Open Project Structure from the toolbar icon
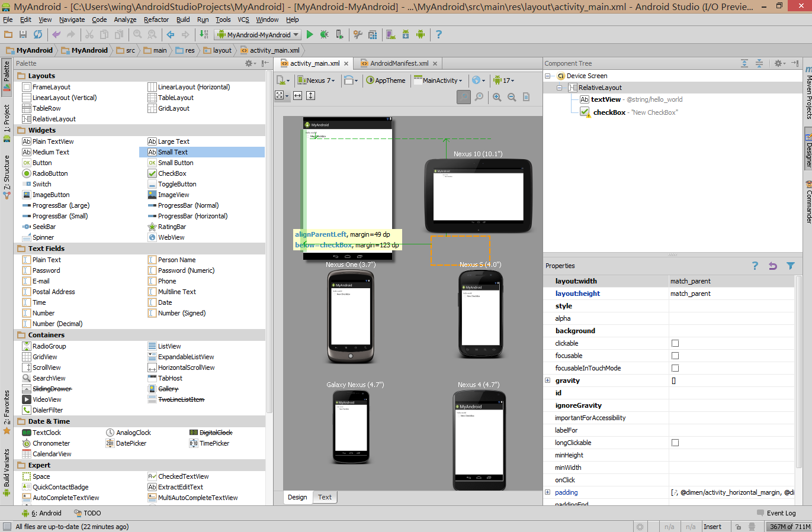Image resolution: width=812 pixels, height=532 pixels. pyautogui.click(x=373, y=34)
